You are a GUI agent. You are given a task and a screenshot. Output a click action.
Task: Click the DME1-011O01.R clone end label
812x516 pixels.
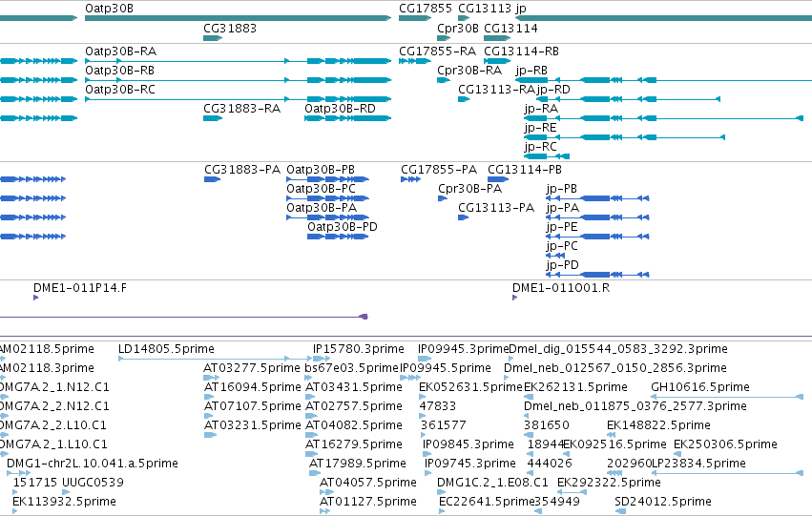pyautogui.click(x=561, y=288)
